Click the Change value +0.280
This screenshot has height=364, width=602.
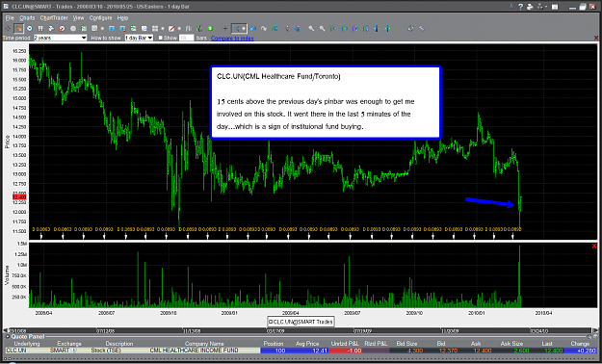point(586,351)
